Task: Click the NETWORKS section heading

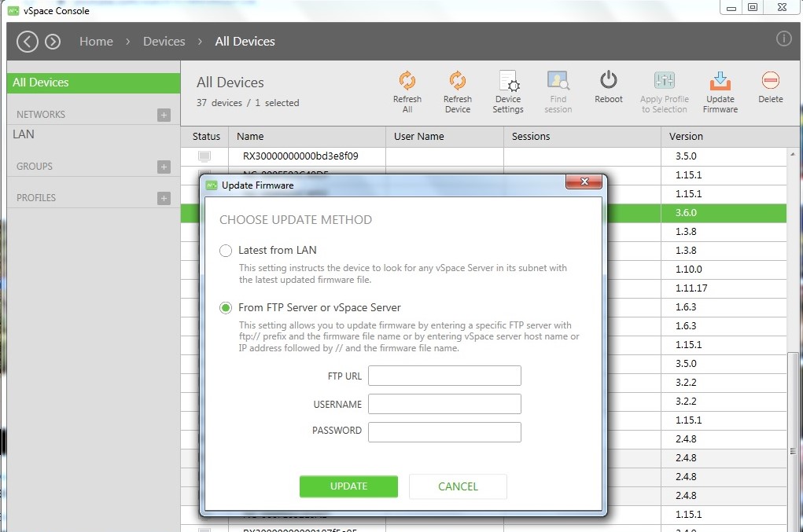Action: [40, 115]
